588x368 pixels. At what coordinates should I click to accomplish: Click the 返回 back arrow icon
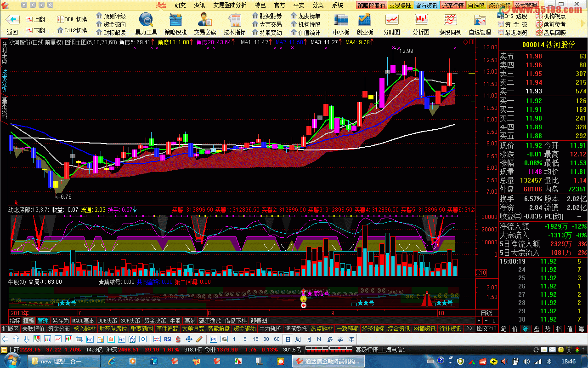point(12,20)
